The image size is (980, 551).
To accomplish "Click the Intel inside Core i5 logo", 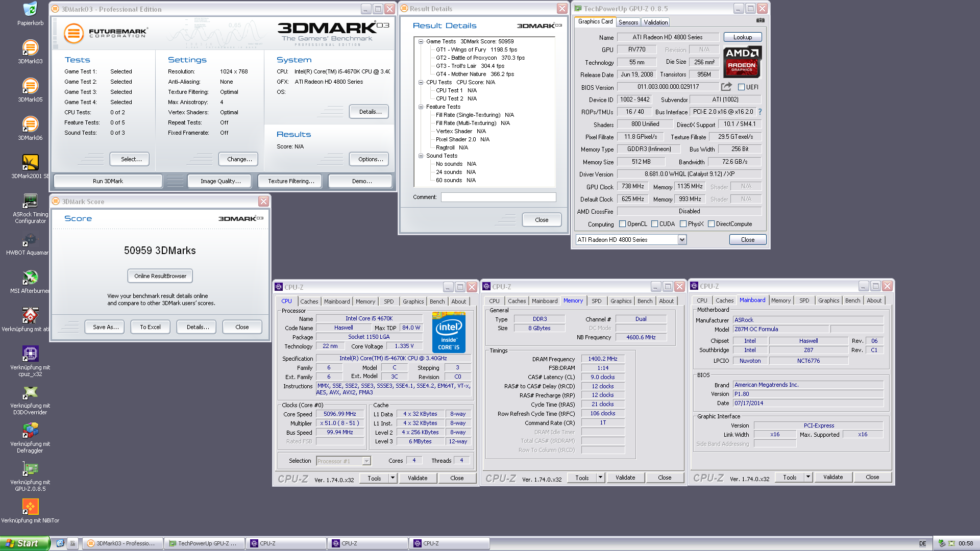I will pyautogui.click(x=449, y=333).
